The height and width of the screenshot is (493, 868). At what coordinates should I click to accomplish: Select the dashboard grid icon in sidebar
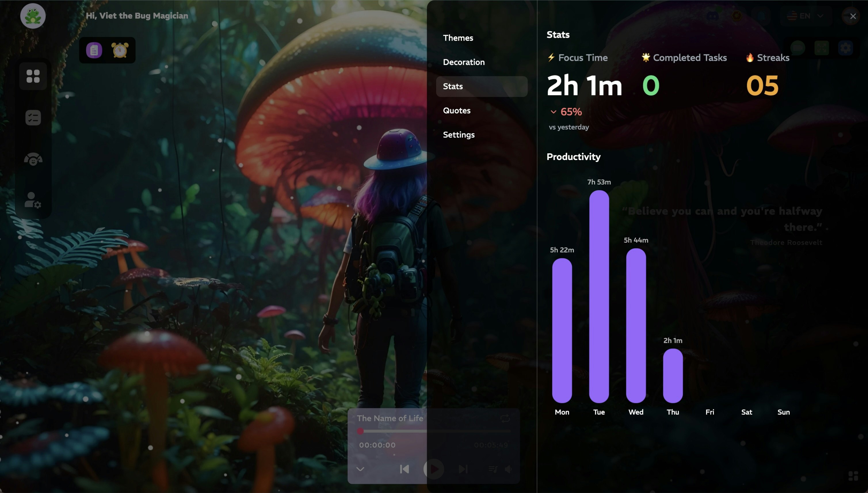coord(33,76)
